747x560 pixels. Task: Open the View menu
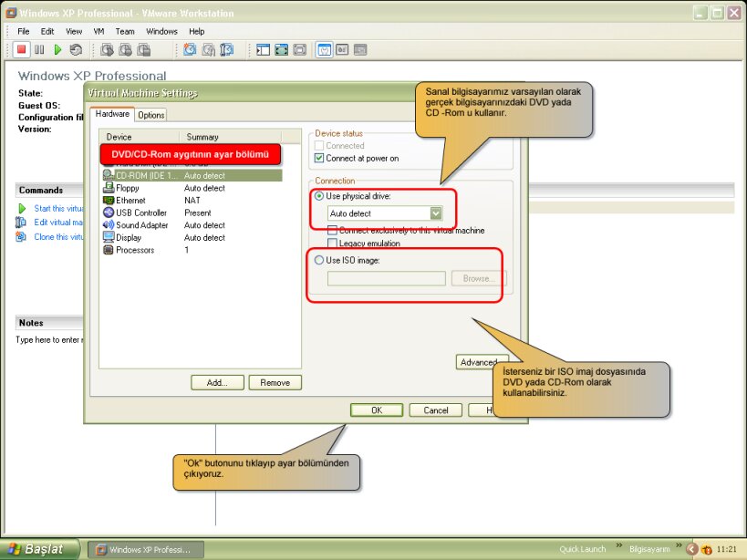[x=74, y=31]
